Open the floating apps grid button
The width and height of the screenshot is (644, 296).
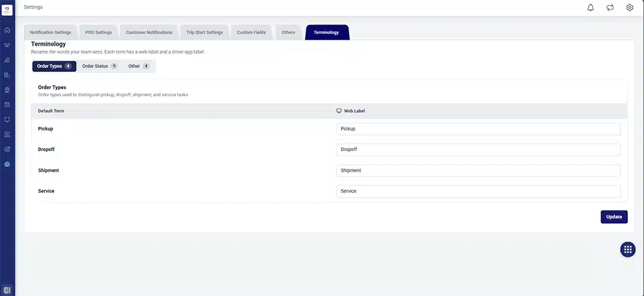pos(628,249)
